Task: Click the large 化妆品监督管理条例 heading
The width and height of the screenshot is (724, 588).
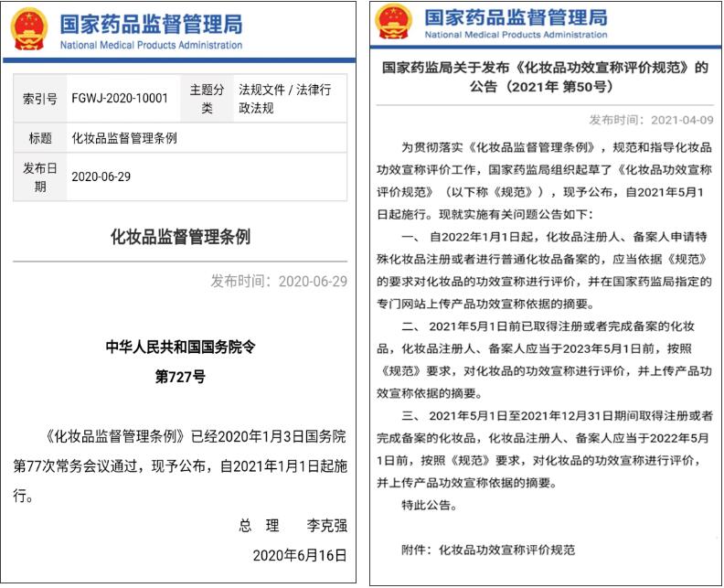Action: pos(180,237)
